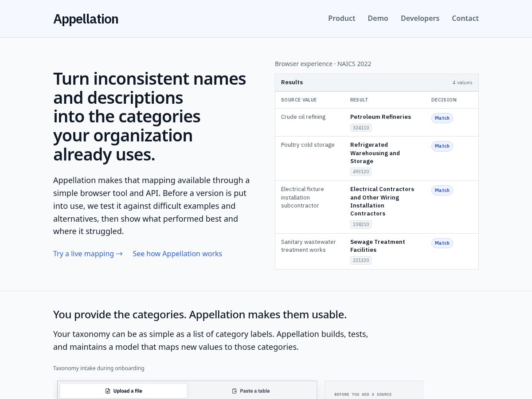Click BEFORE YOU ADD A SOURCE label
This screenshot has width=532, height=399.
tap(363, 394)
